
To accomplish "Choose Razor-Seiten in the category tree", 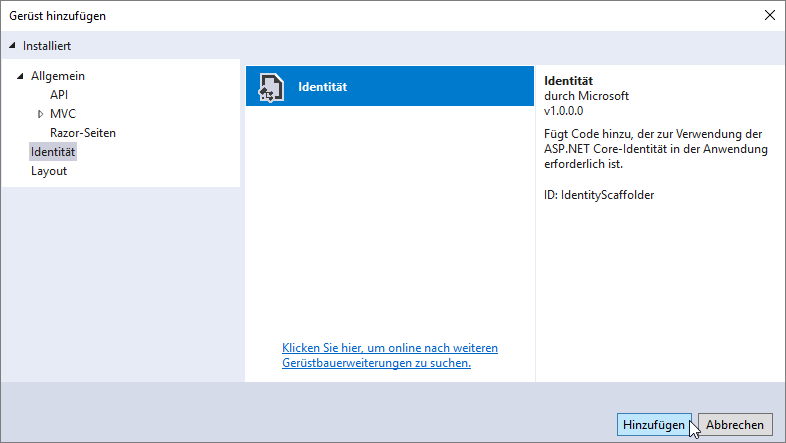I will [83, 133].
